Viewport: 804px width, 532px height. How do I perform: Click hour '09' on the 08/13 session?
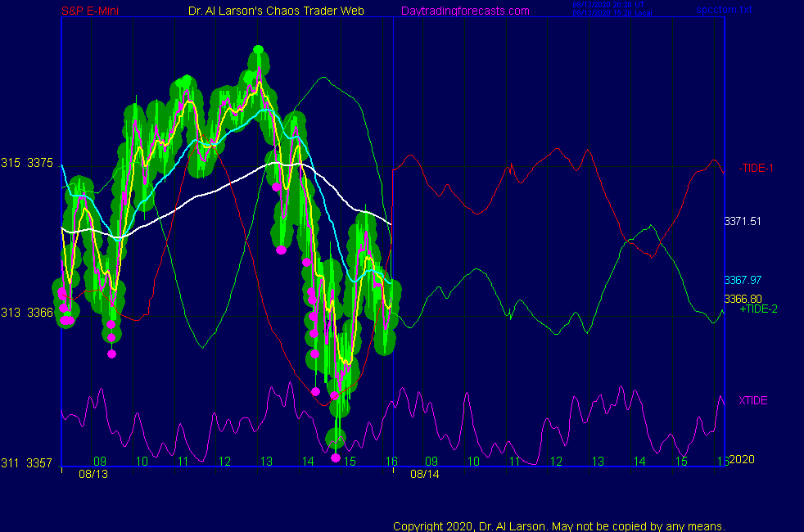(x=100, y=462)
